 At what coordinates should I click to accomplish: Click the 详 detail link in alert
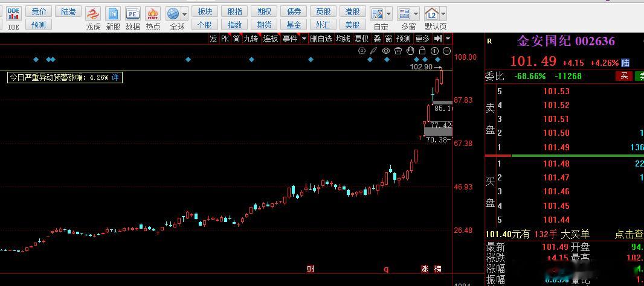pos(115,77)
